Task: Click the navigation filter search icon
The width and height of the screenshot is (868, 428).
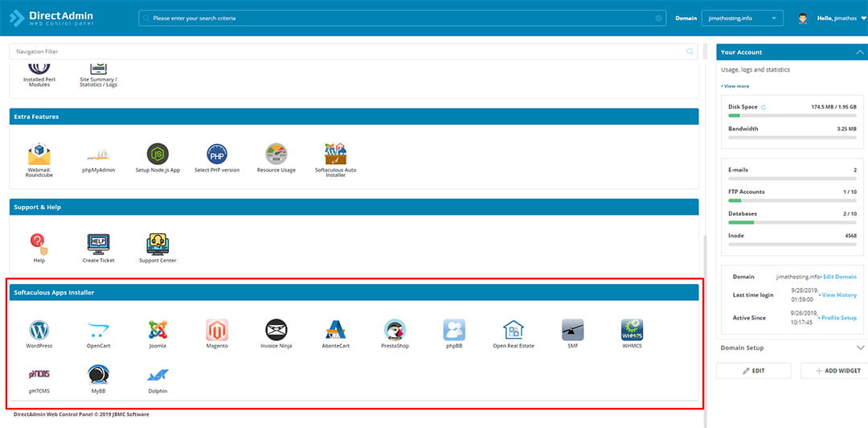Action: coord(690,51)
